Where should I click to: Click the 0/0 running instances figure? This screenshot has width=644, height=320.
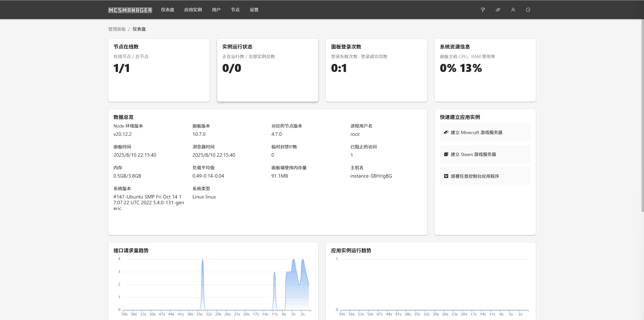232,68
